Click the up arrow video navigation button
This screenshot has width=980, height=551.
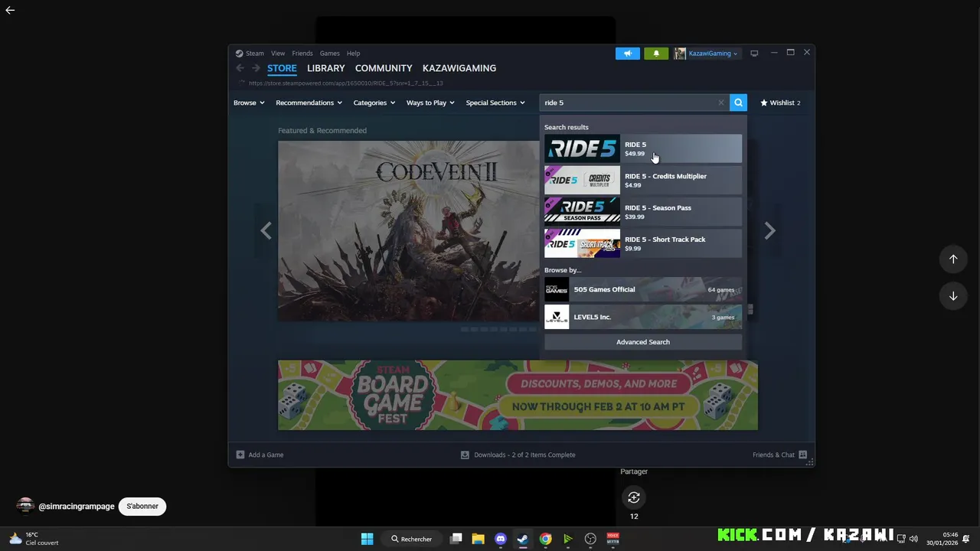pos(953,259)
